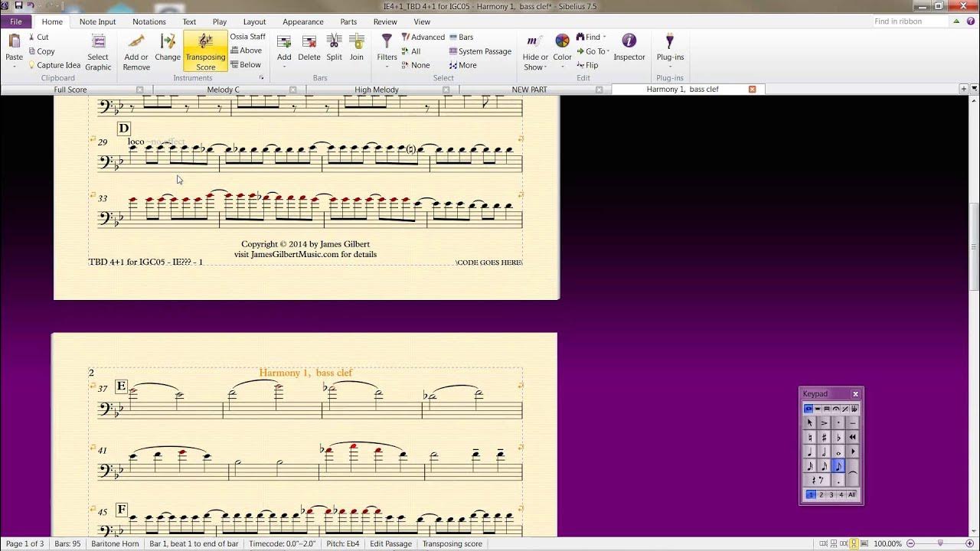Open Select Graphic tool

click(x=98, y=51)
